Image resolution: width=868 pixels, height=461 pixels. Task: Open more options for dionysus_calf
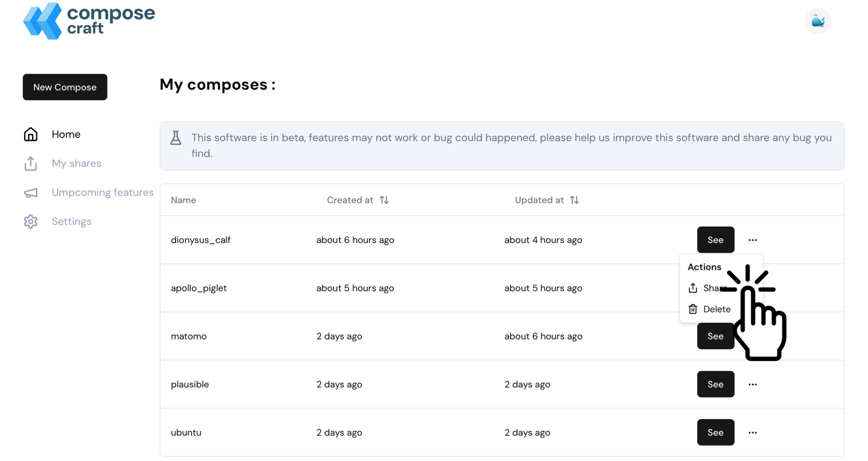(752, 240)
